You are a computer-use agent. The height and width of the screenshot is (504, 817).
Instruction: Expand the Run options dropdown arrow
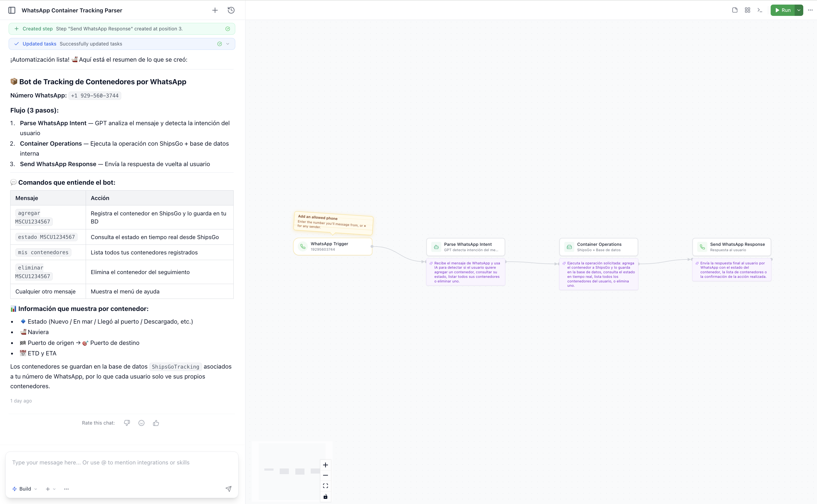tap(799, 10)
